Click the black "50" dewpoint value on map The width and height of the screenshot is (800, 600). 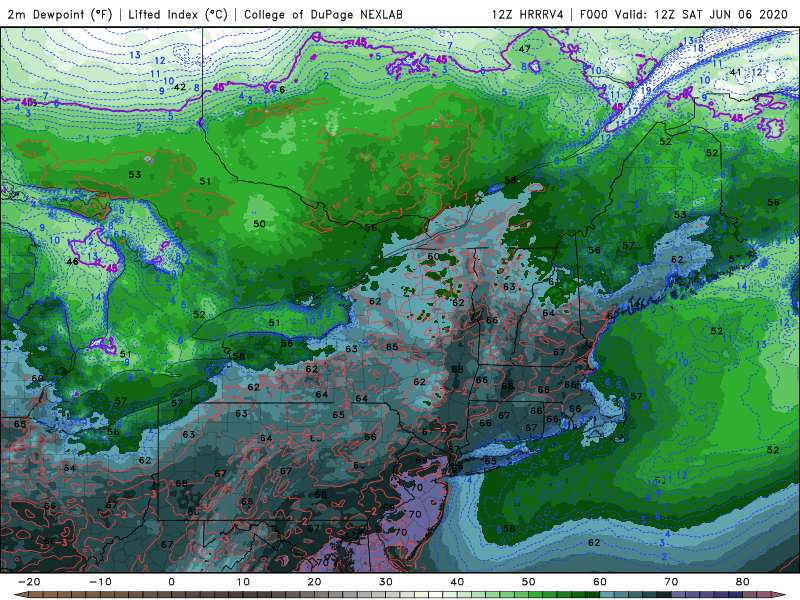[x=259, y=224]
